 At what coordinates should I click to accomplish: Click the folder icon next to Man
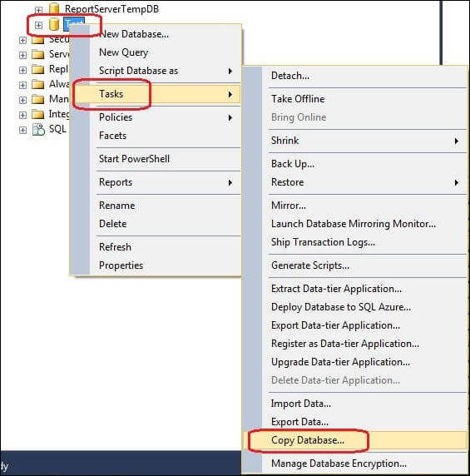pos(38,99)
